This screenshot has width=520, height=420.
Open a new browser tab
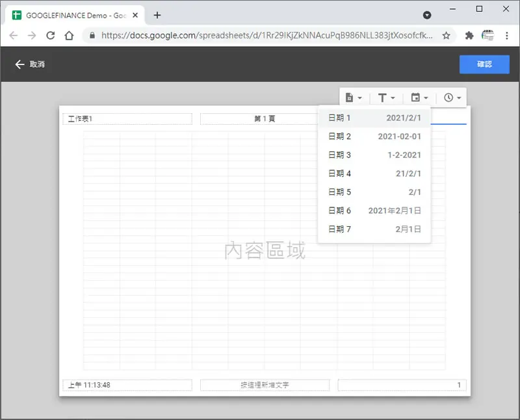coord(157,15)
